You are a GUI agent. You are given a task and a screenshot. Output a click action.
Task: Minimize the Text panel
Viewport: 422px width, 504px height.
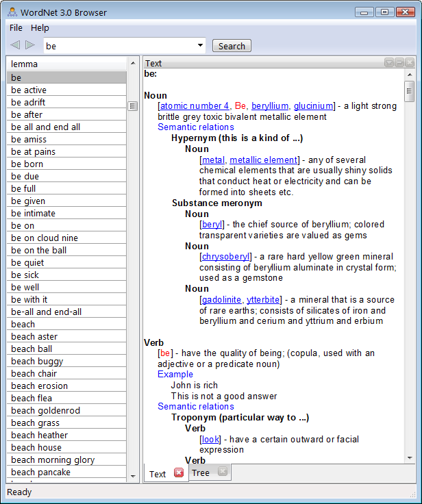[x=399, y=63]
